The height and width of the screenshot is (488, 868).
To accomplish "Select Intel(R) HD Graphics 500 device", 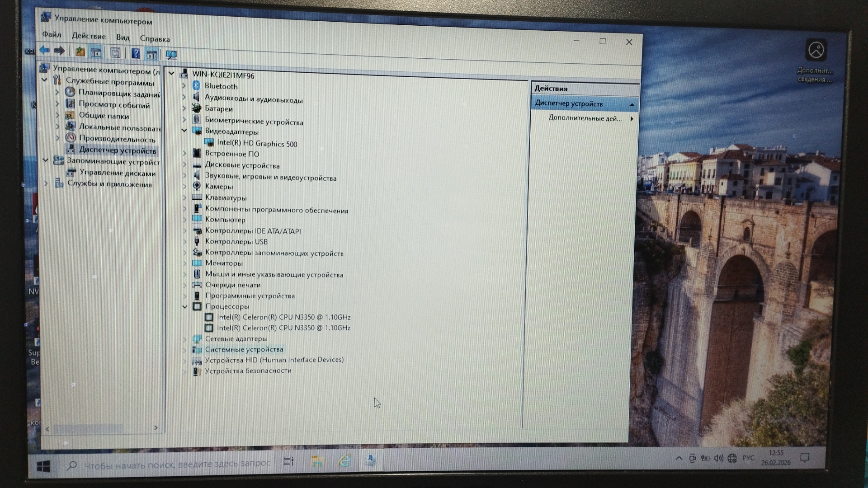I will pyautogui.click(x=257, y=144).
